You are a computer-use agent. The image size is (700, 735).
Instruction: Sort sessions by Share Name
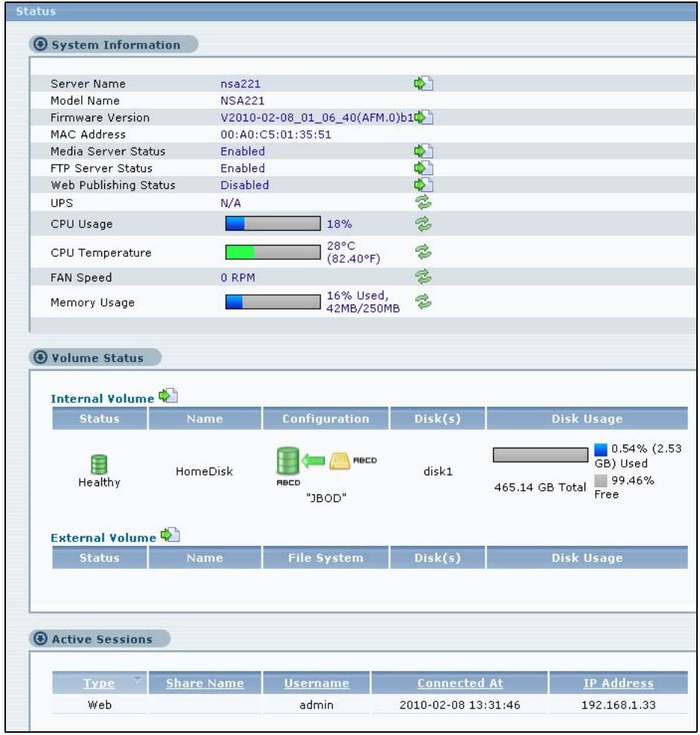pyautogui.click(x=205, y=683)
